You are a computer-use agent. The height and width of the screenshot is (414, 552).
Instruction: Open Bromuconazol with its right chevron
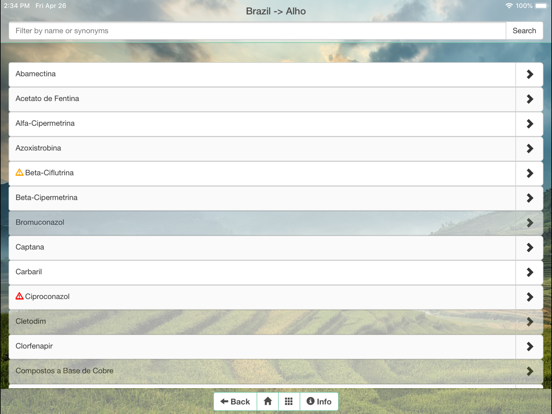point(529,223)
